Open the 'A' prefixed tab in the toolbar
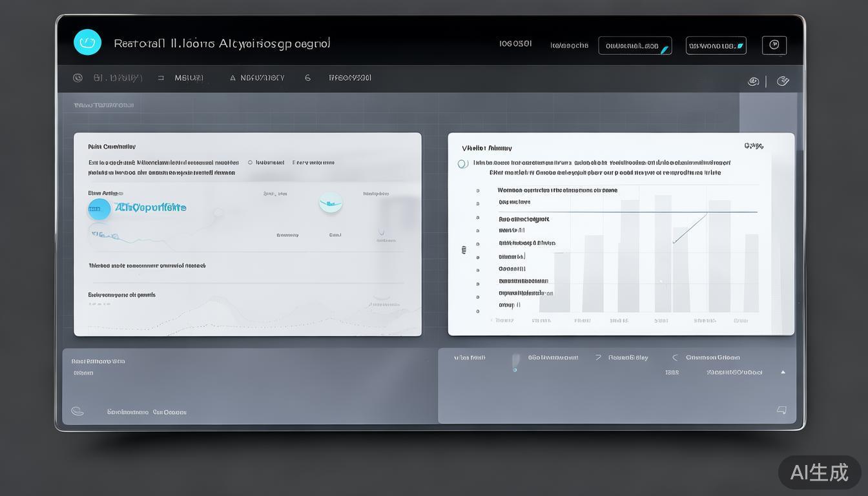Viewport: 868px width, 496px height. tap(257, 78)
